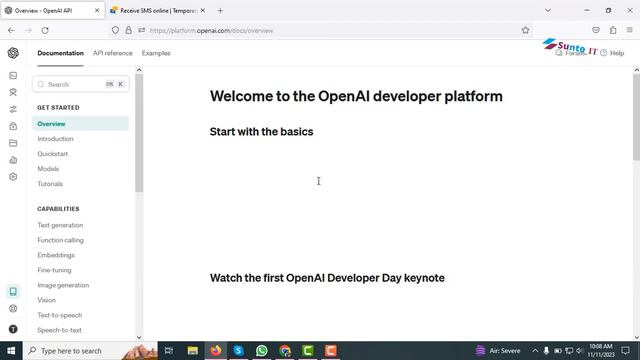Open the Task View taskbar icon

169,351
